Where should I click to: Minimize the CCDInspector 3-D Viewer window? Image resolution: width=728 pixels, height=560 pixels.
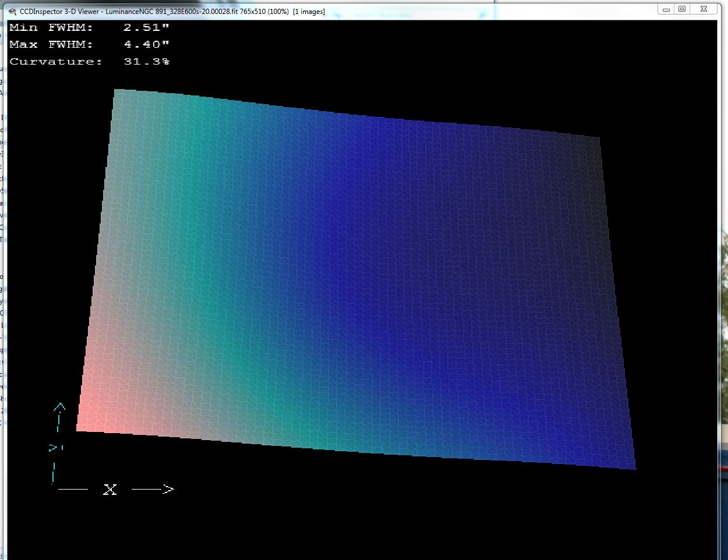666,9
